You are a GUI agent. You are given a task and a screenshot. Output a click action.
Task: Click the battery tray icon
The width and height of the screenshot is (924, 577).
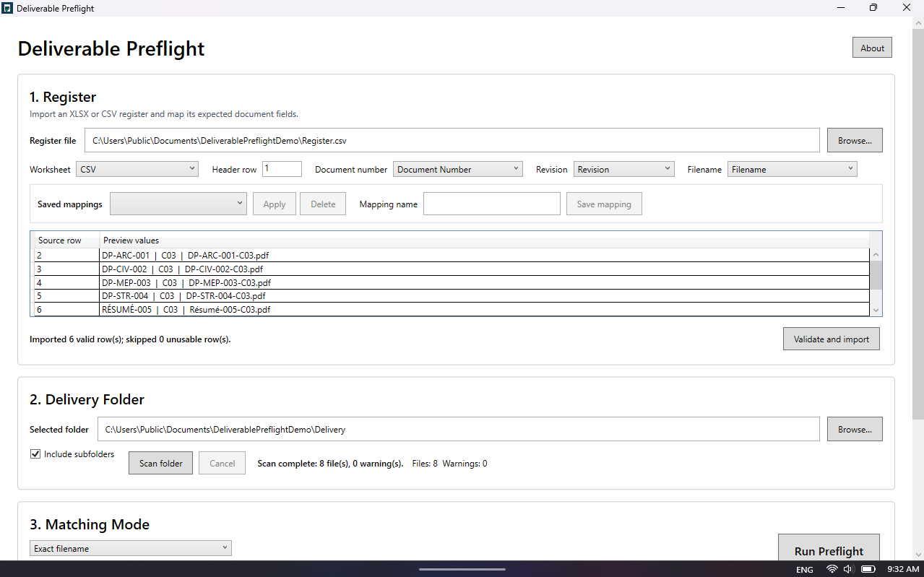pyautogui.click(x=868, y=569)
